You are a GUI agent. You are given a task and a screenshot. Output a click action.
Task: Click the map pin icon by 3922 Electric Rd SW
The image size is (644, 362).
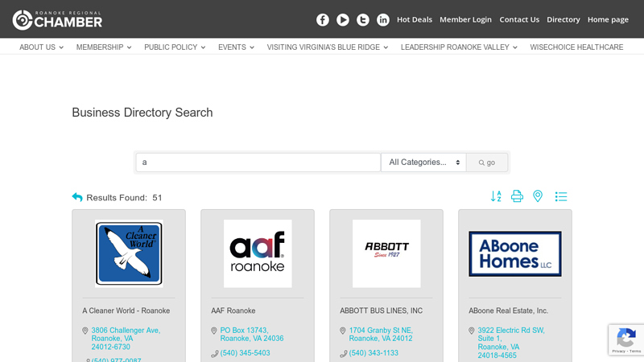point(472,331)
